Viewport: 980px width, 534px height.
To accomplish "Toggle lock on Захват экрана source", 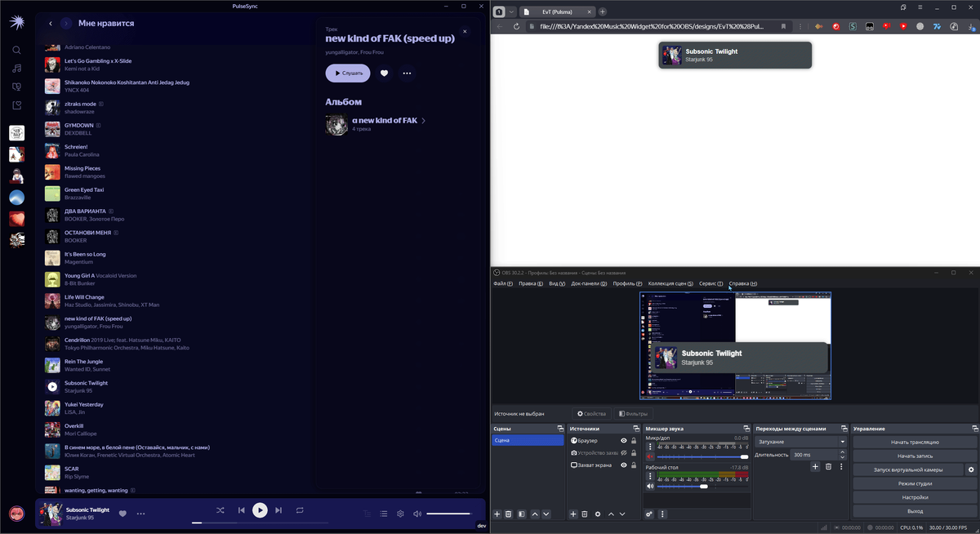I will [634, 465].
